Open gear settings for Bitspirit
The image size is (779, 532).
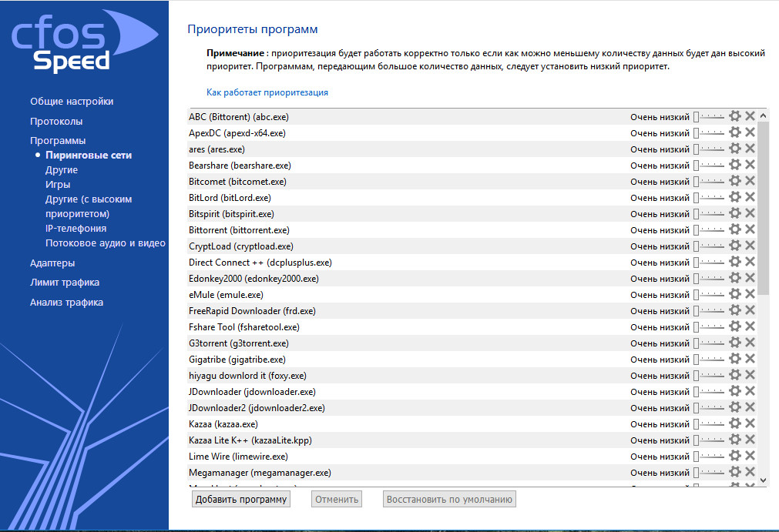[735, 213]
